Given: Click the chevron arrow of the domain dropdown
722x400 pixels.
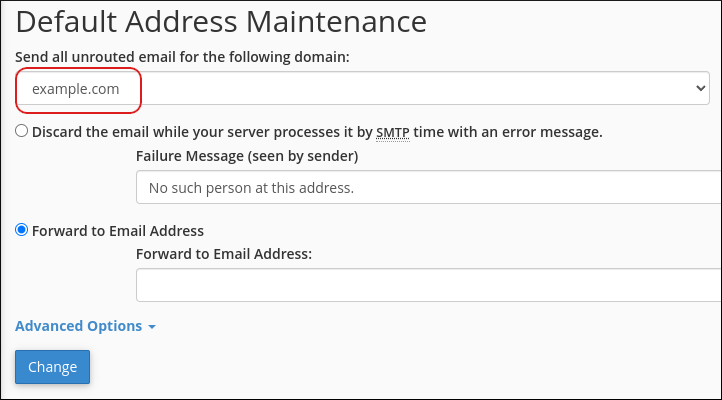Looking at the screenshot, I should coord(700,89).
